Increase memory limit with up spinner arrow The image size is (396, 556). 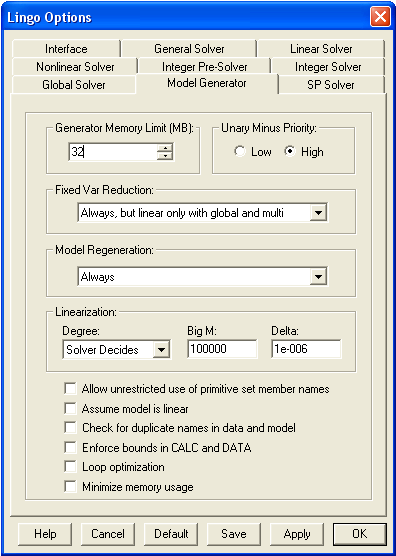point(165,148)
